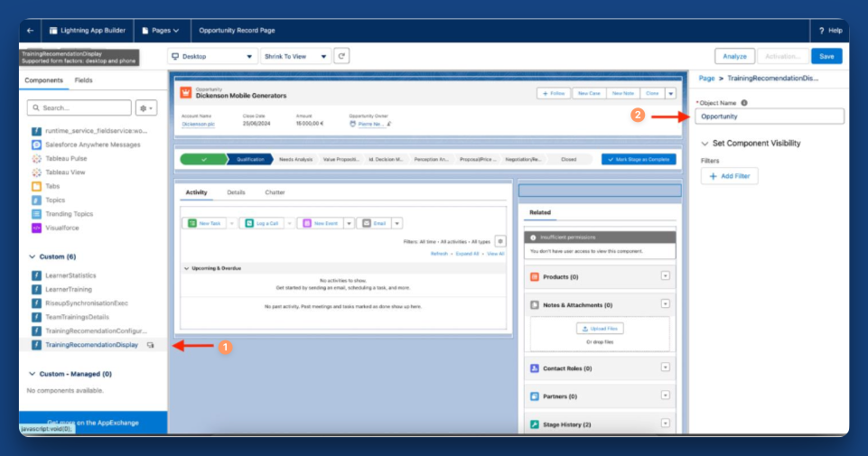Open Lightning App Builder menu item
Viewport: 868px width, 456px height.
[88, 31]
